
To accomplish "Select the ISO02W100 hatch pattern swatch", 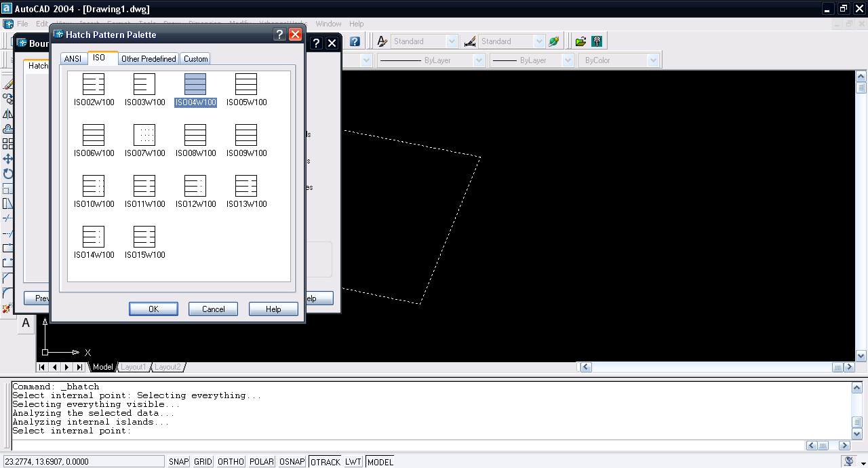I will 94,84.
